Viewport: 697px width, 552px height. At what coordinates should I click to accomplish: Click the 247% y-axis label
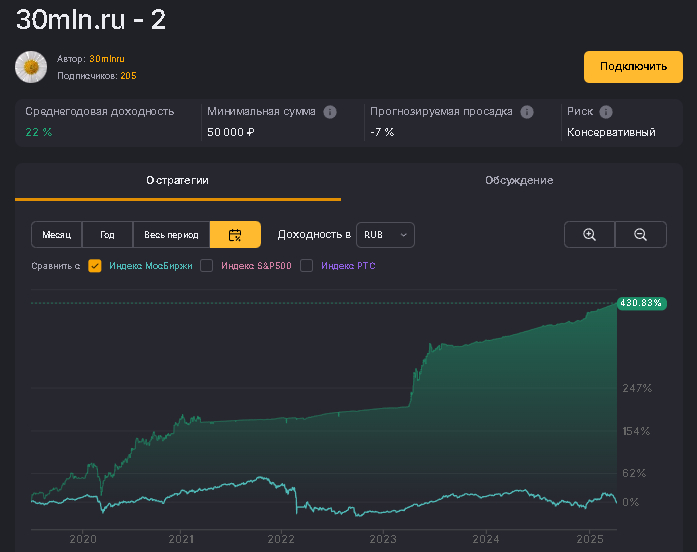click(x=637, y=388)
